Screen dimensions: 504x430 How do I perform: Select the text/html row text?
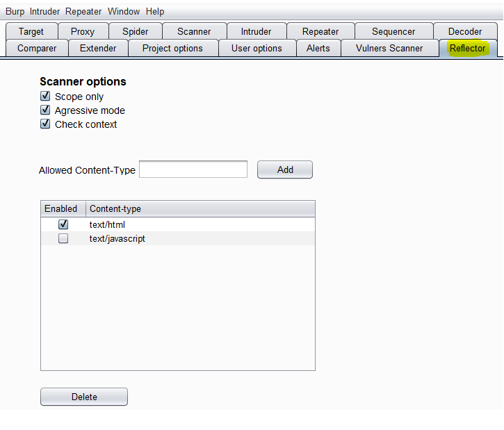(107, 224)
